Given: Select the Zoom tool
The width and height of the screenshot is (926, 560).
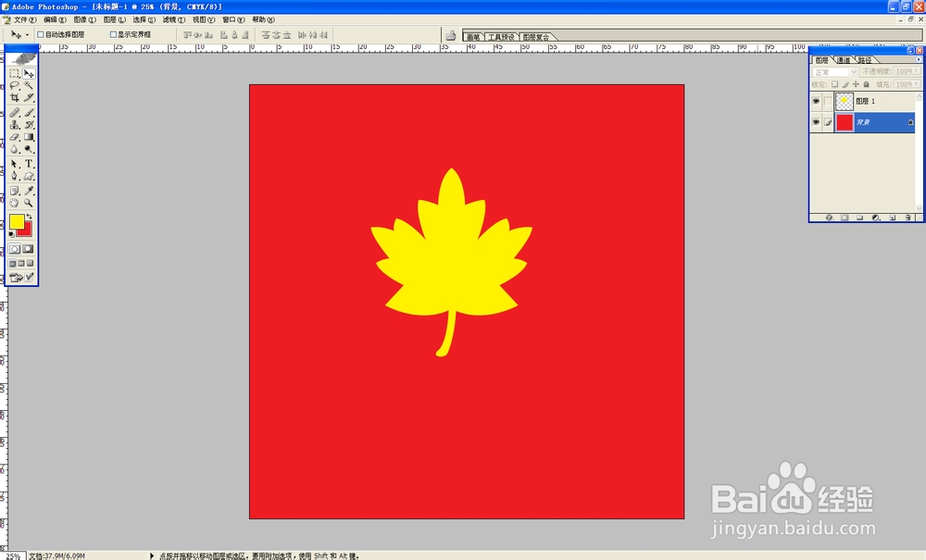Looking at the screenshot, I should 29,203.
